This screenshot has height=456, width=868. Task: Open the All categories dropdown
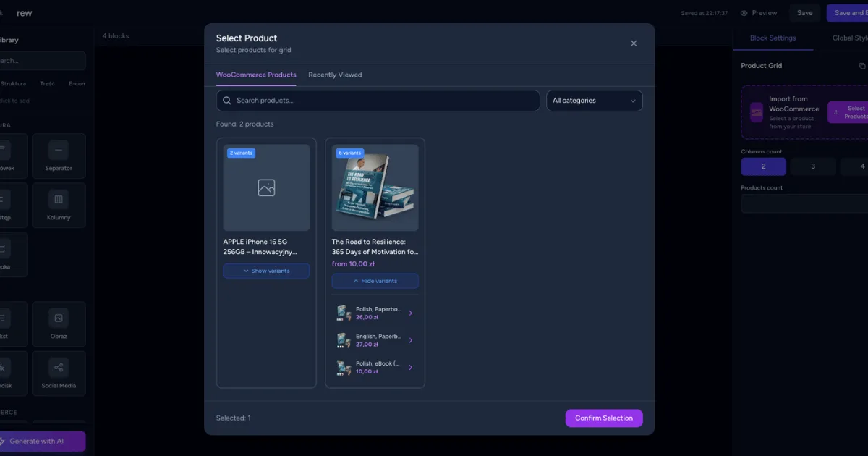coord(595,101)
